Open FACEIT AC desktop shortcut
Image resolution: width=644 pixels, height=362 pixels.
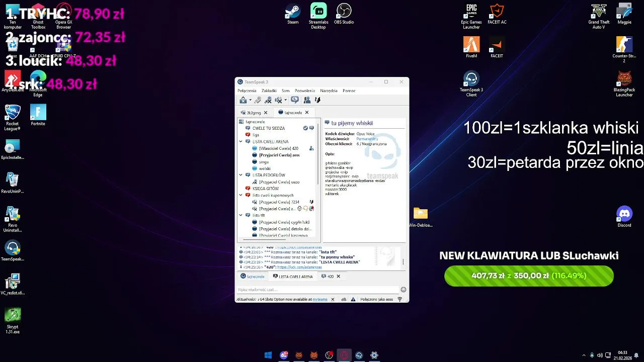[497, 14]
